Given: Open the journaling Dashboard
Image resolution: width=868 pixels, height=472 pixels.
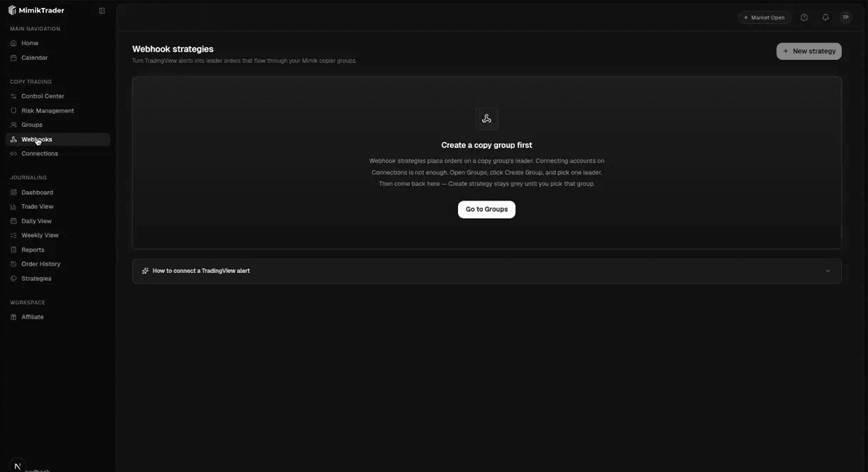Looking at the screenshot, I should point(58,193).
